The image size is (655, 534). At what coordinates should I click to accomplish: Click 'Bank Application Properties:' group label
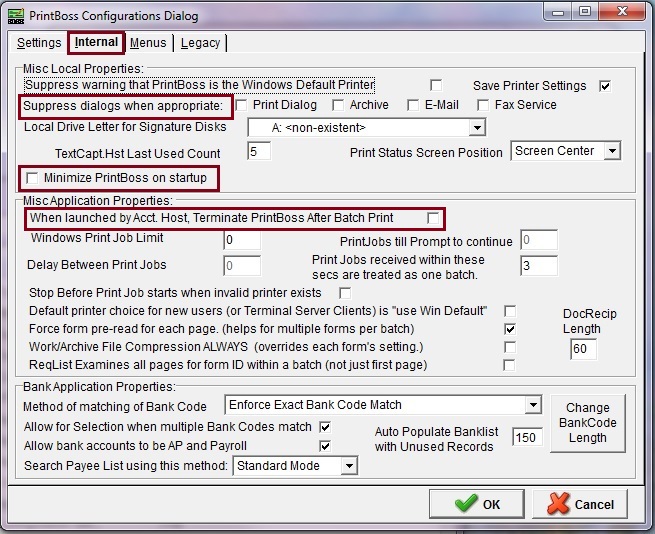(99, 387)
